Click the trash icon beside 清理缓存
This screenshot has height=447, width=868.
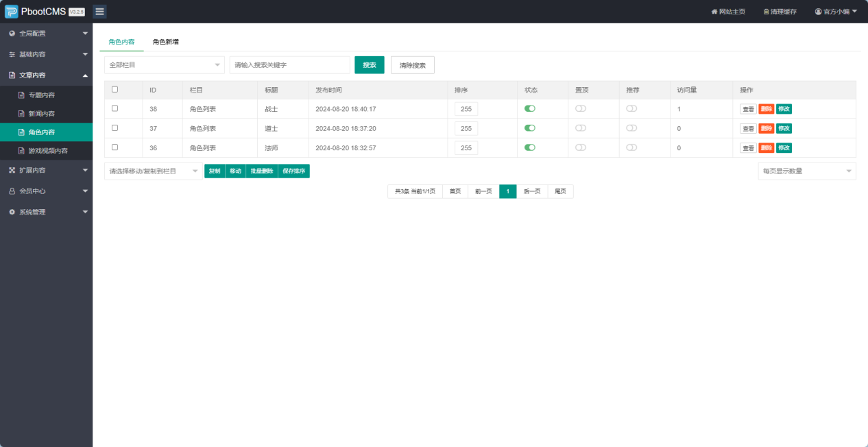click(x=767, y=12)
